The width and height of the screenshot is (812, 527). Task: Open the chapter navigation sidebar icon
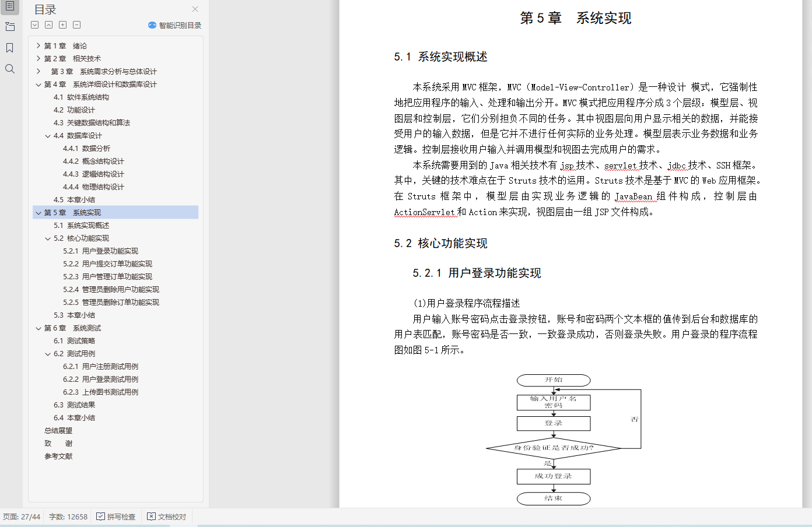[10, 27]
